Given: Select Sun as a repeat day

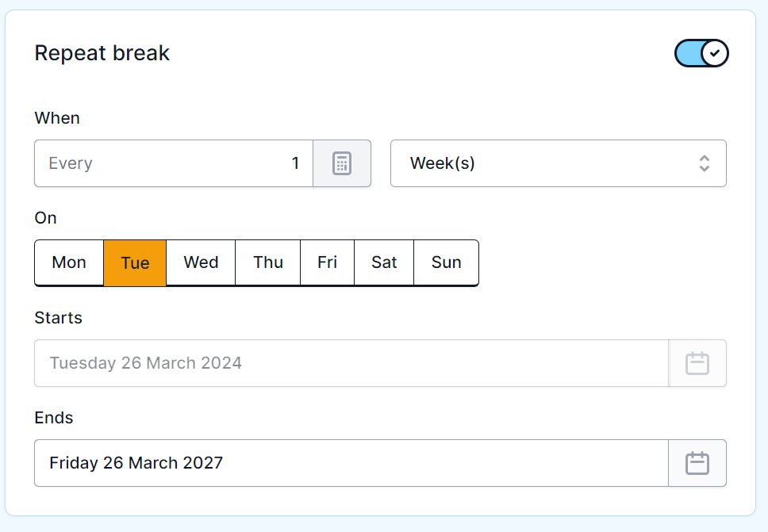Looking at the screenshot, I should pos(446,262).
